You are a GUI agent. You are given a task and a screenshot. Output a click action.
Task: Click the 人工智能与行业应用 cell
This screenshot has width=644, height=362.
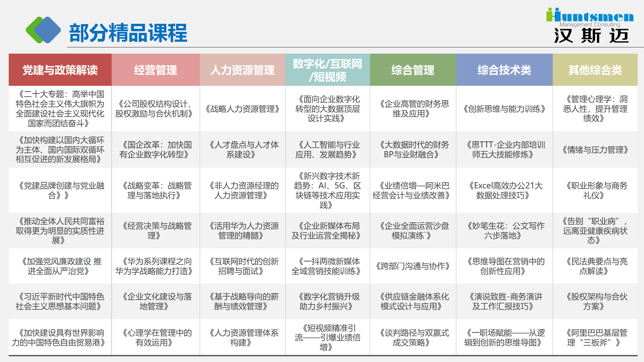[328, 149]
